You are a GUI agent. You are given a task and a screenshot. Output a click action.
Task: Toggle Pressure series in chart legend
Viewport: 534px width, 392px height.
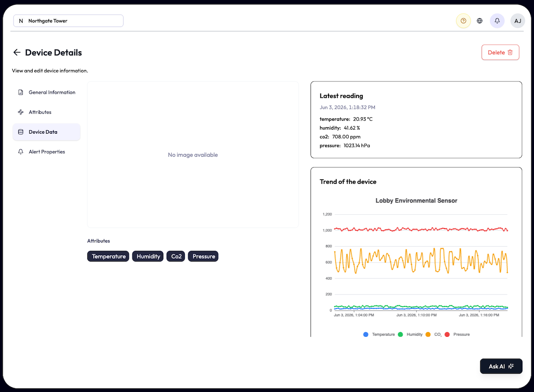(457, 335)
